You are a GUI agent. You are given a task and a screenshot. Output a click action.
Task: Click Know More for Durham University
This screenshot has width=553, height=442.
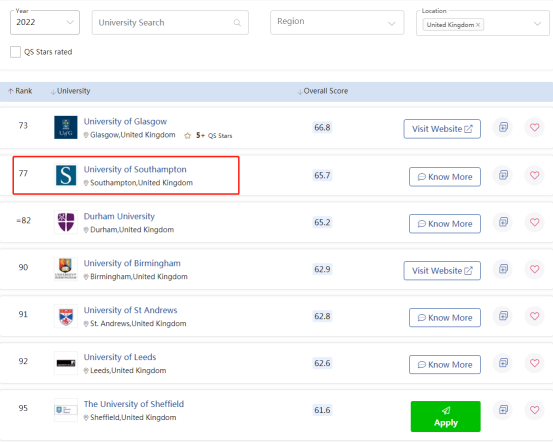[x=445, y=224]
